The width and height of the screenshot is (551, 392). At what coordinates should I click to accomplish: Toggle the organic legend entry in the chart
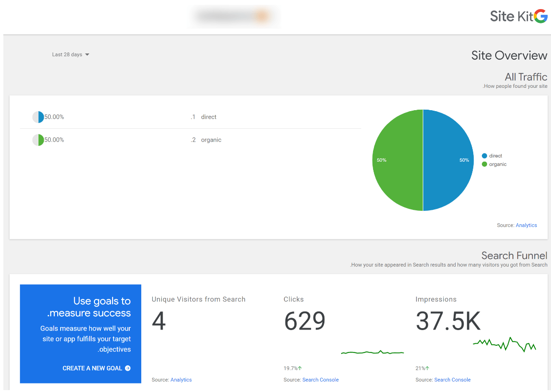[x=494, y=164]
